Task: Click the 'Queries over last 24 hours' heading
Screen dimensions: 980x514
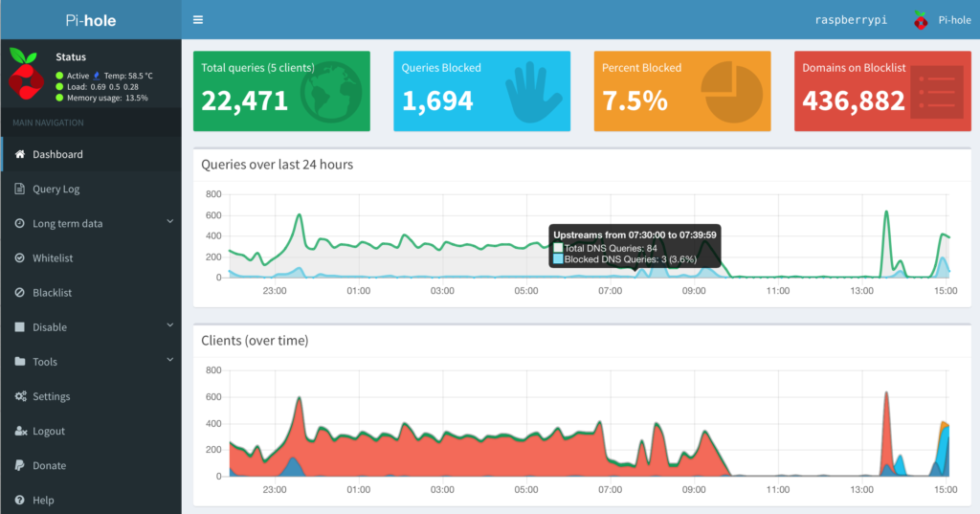Action: (x=277, y=165)
